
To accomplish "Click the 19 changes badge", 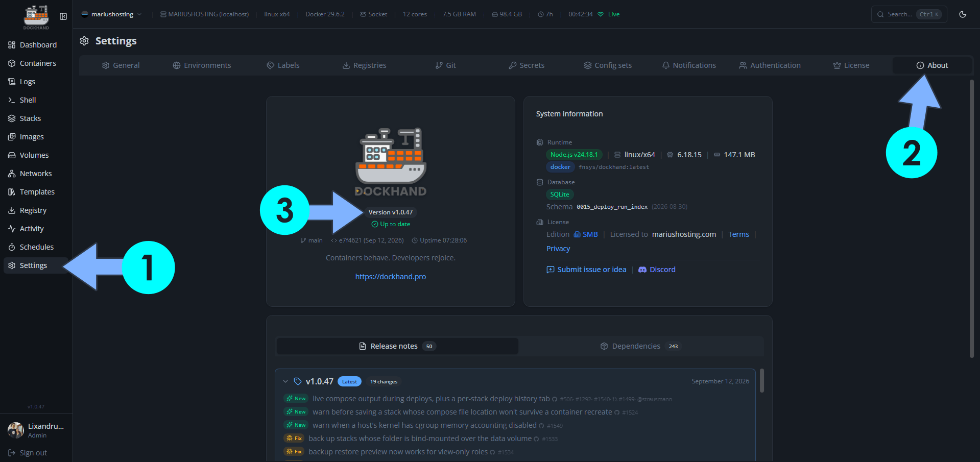I will coord(384,381).
